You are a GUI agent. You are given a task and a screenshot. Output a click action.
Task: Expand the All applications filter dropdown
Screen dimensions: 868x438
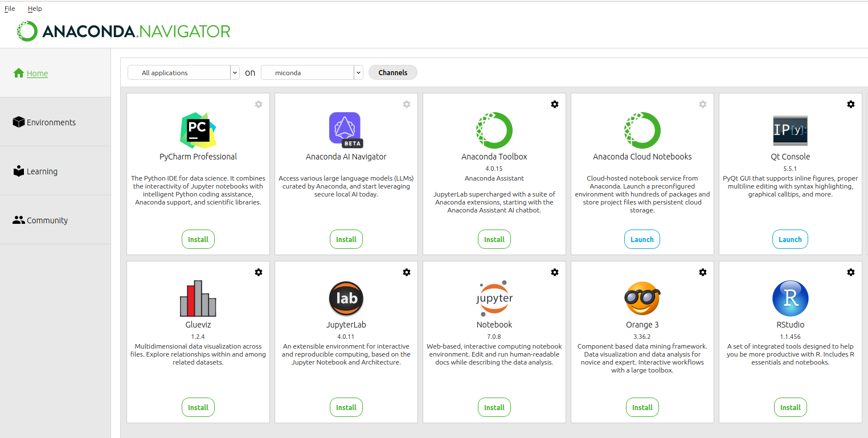[x=235, y=73]
